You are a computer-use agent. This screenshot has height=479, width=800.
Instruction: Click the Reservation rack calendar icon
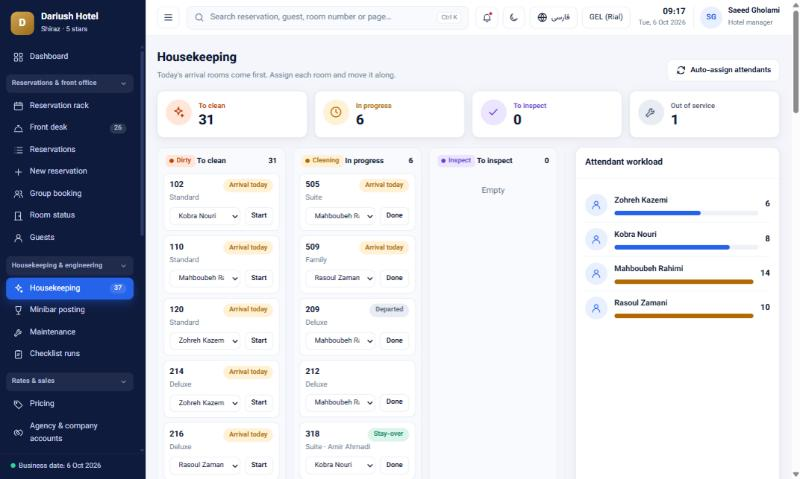click(18, 106)
